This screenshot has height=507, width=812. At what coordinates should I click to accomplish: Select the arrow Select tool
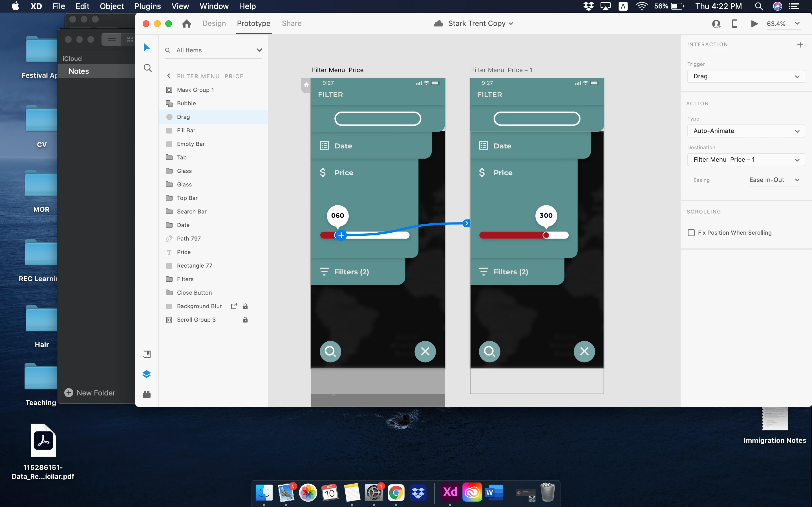pos(147,47)
